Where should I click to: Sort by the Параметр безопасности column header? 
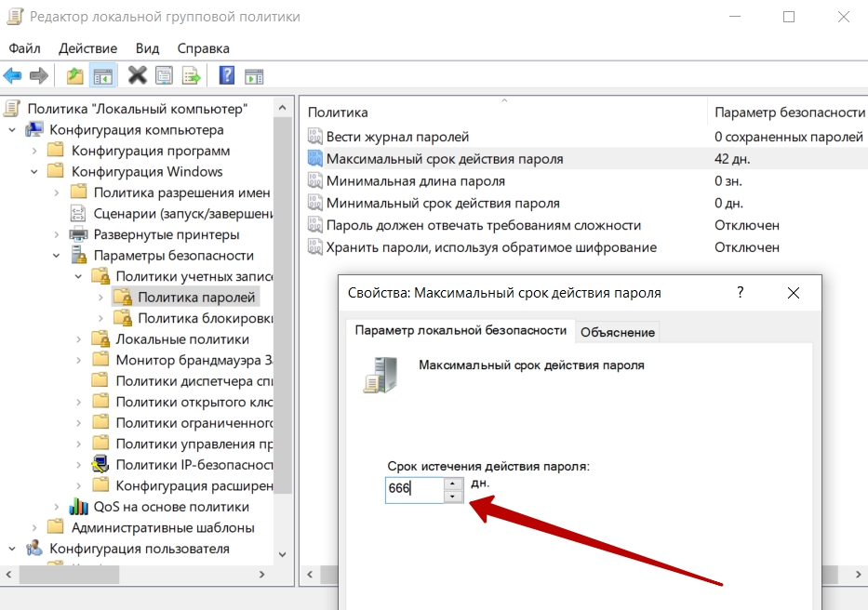click(x=790, y=112)
